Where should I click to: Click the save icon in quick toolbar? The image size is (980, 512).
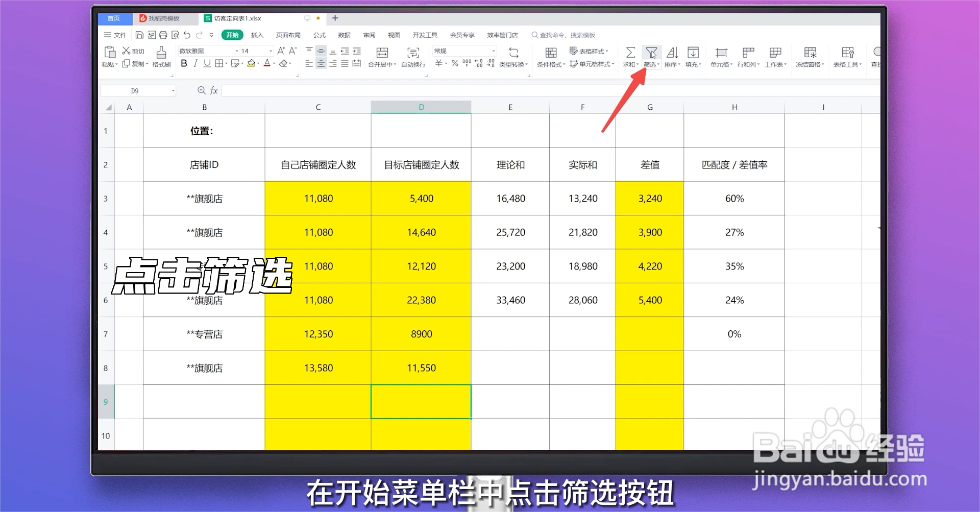pos(139,35)
